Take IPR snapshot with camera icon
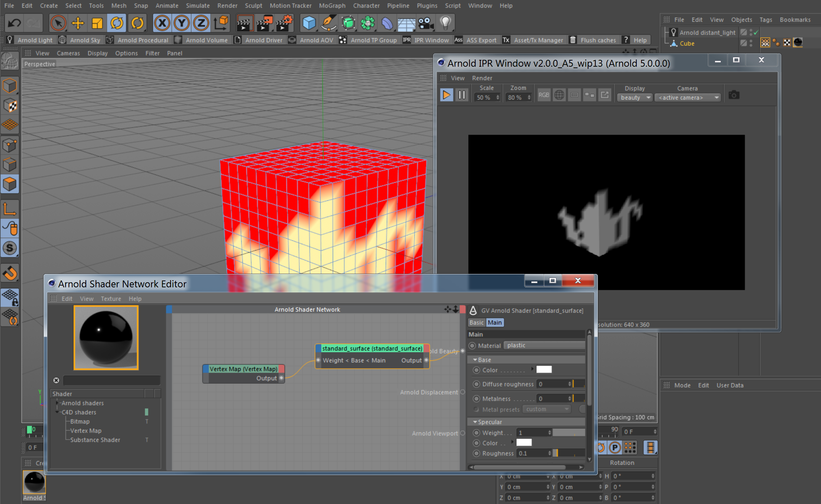The height and width of the screenshot is (504, 821). [x=734, y=95]
